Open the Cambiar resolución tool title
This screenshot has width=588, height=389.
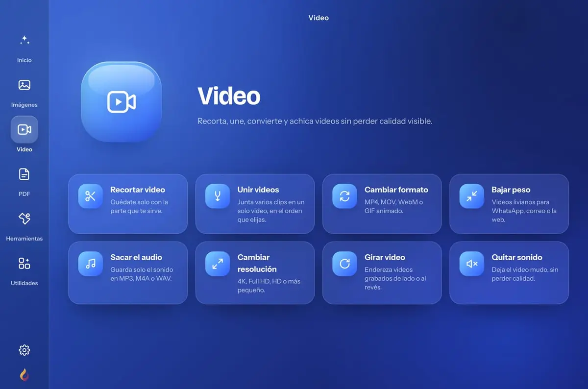(257, 263)
